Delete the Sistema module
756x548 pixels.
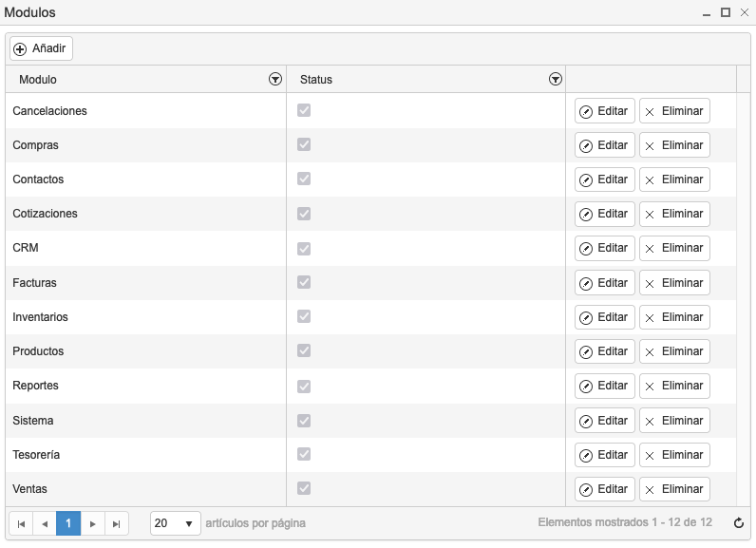tap(674, 421)
